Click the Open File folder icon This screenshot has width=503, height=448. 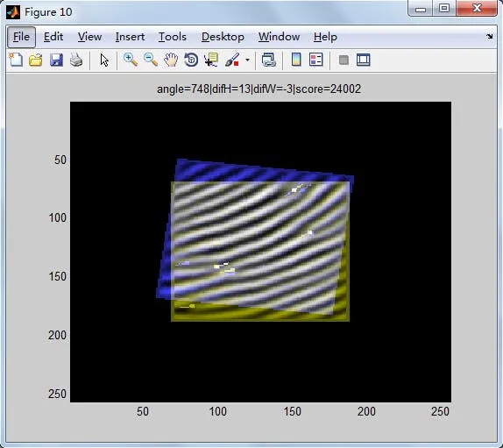pos(36,60)
